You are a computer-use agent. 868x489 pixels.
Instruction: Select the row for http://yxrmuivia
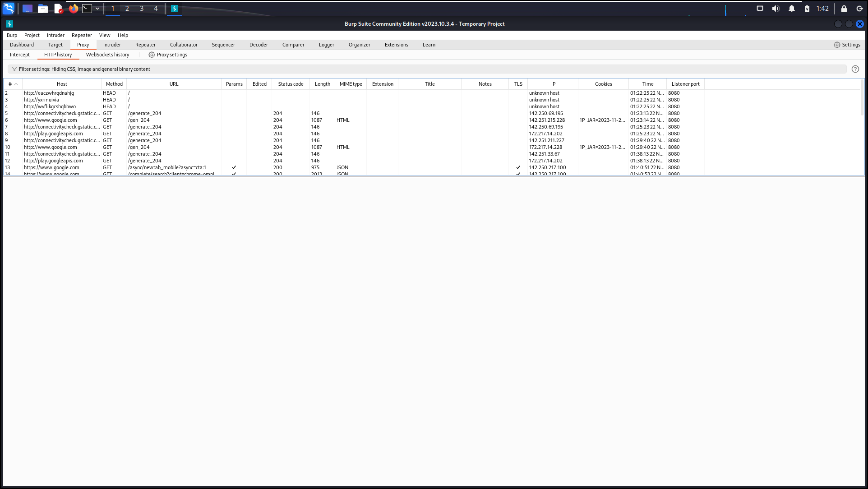pyautogui.click(x=432, y=100)
